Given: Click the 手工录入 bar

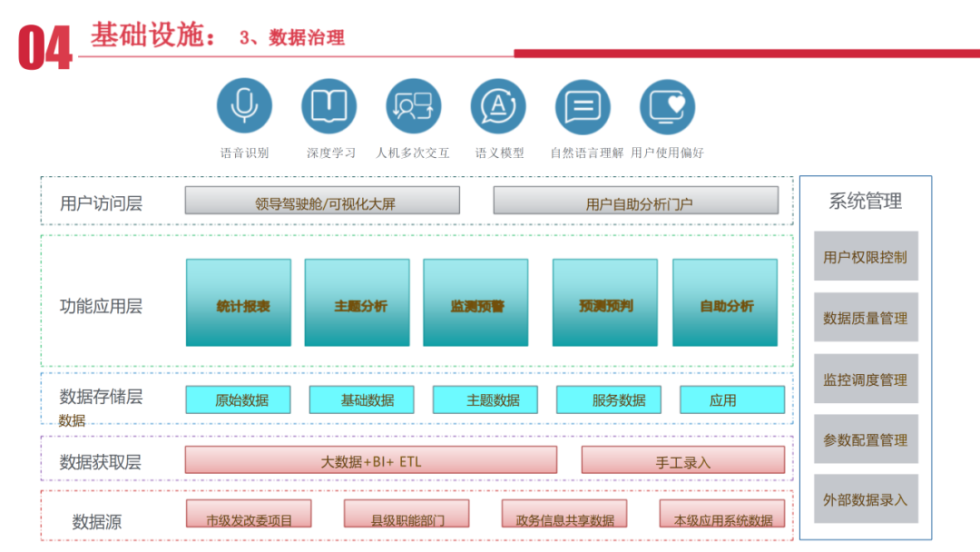Looking at the screenshot, I should (683, 460).
